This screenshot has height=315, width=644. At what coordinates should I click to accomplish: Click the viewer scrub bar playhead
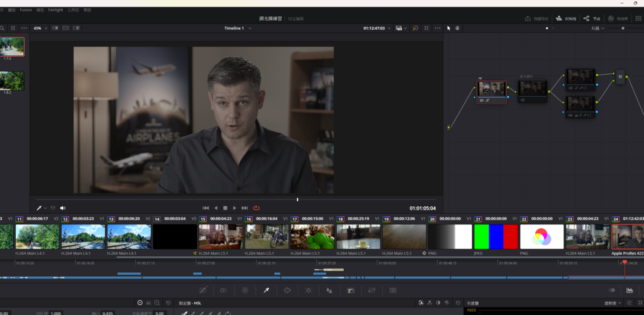297,199
